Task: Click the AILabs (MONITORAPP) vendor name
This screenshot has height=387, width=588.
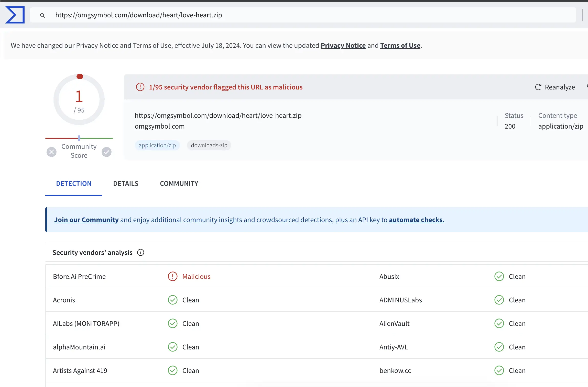Action: (86, 324)
